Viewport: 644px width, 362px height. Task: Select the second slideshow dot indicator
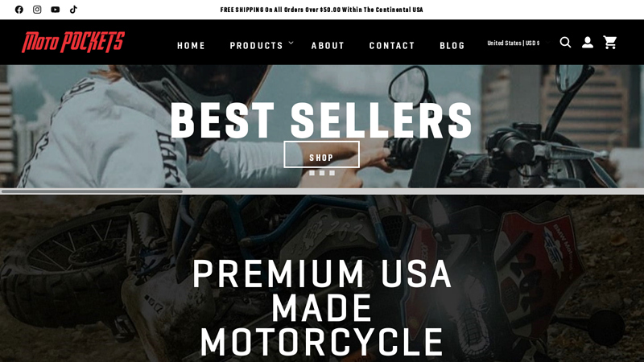[x=322, y=173]
